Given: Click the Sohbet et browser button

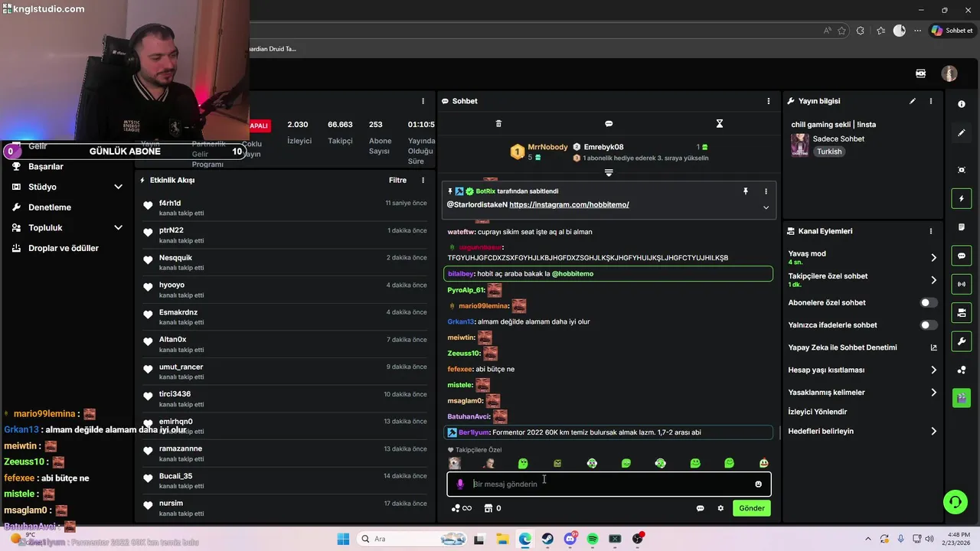Looking at the screenshot, I should point(952,31).
